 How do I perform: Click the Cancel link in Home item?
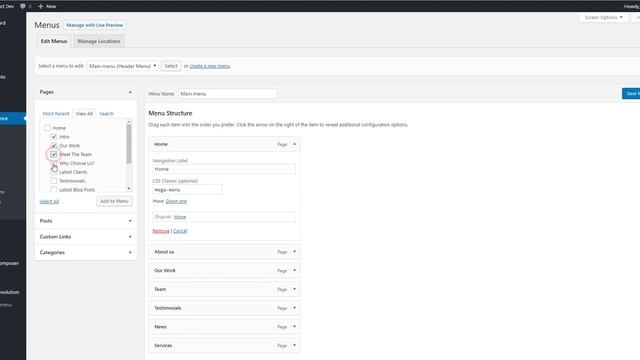click(180, 231)
